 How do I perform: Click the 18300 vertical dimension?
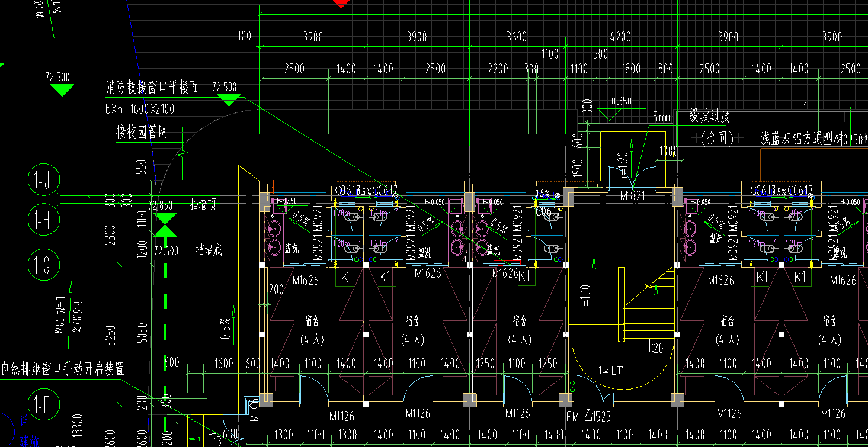click(77, 426)
